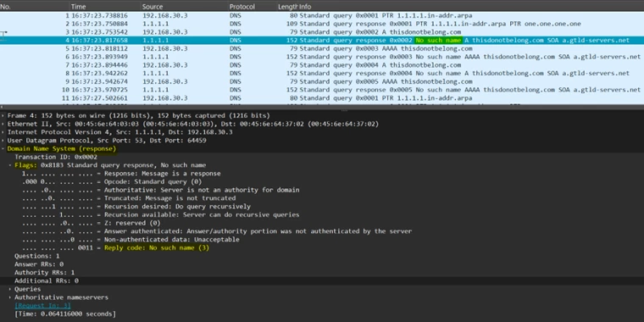This screenshot has height=322, width=644.
Task: Select packet 2 PTR one.one.one.one response
Action: click(322, 24)
